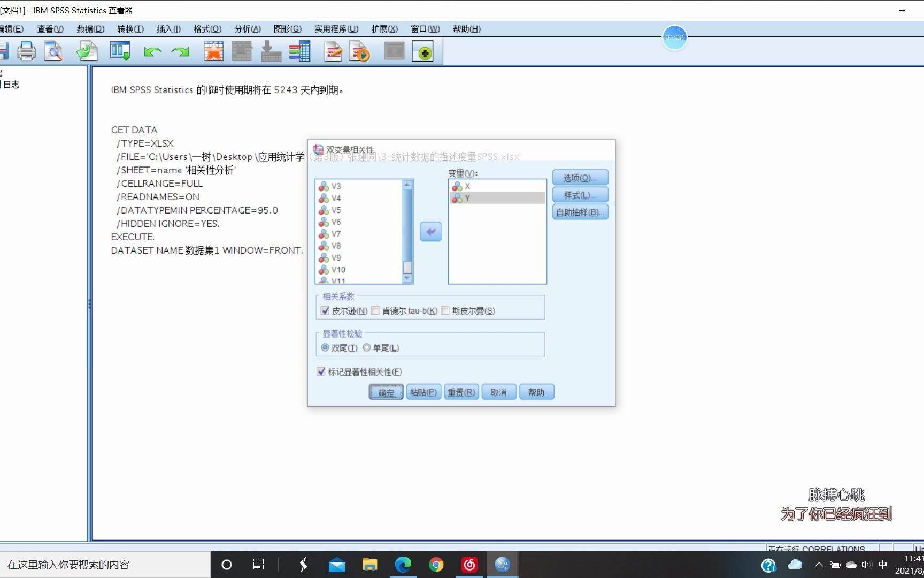The width and height of the screenshot is (924, 578).
Task: Click the green Redo arrow
Action: click(180, 52)
